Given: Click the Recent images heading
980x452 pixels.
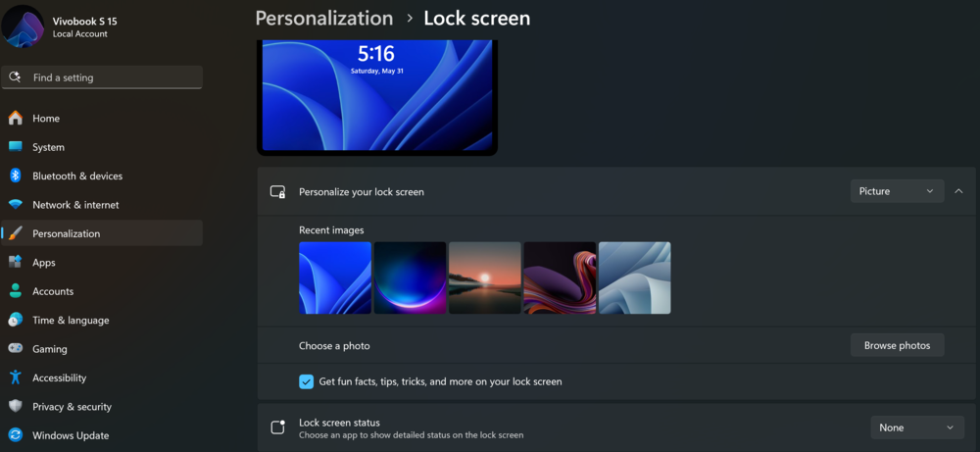Looking at the screenshot, I should coord(331,230).
